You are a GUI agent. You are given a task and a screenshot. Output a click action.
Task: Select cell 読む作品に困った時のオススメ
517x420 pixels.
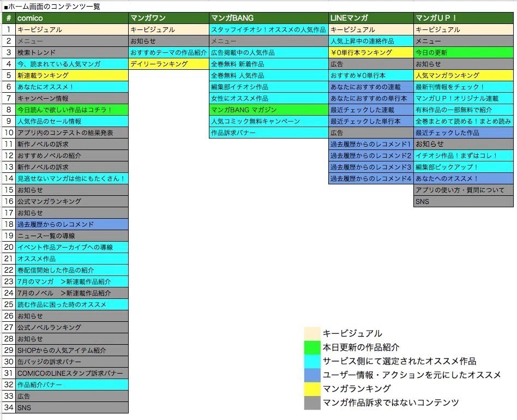(x=72, y=304)
